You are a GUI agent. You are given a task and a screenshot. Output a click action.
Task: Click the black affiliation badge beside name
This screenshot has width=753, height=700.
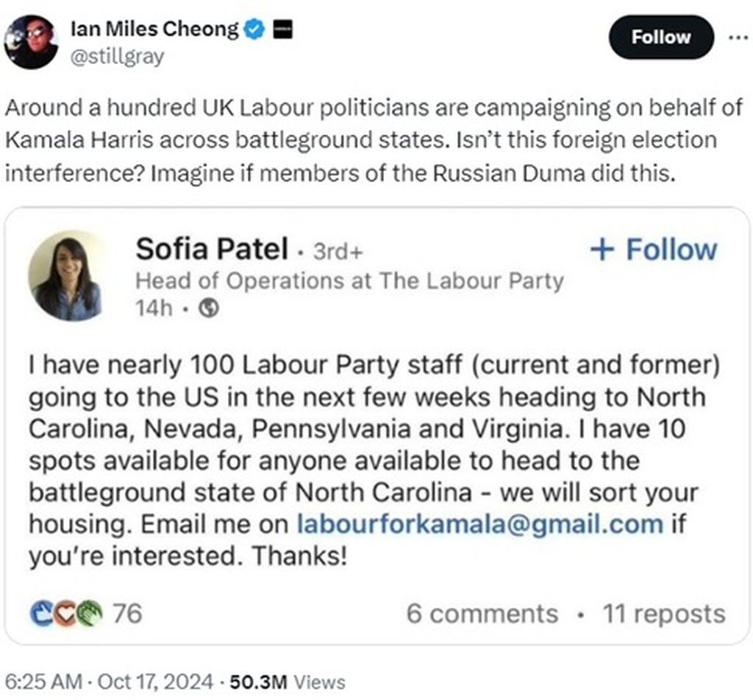(x=283, y=30)
